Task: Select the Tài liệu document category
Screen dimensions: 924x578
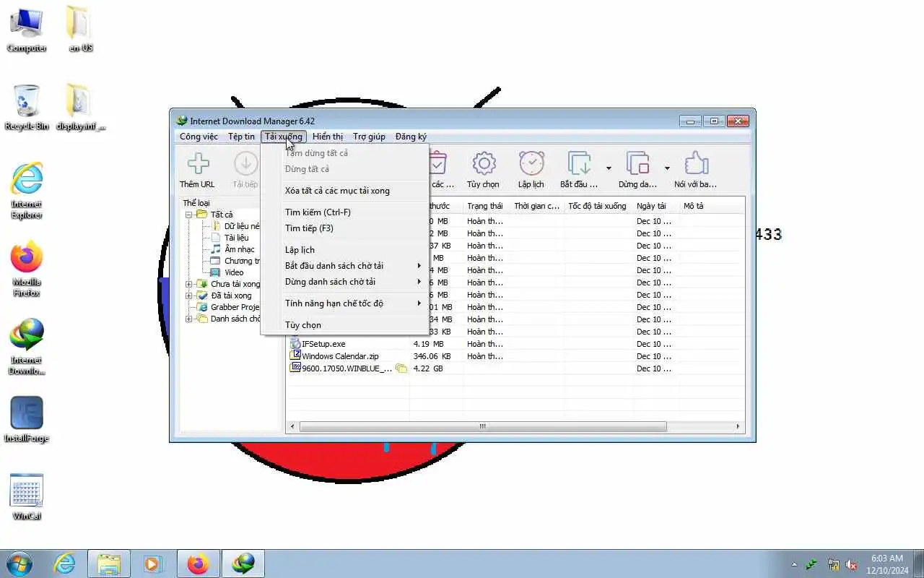Action: point(236,238)
